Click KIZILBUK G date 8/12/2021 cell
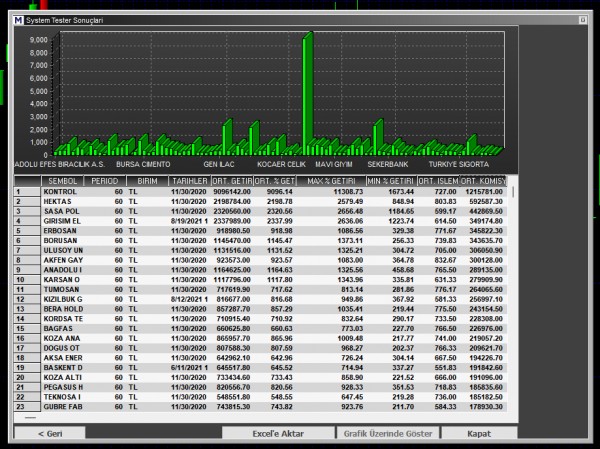Screen dimensions: 600x449 (x=189, y=299)
